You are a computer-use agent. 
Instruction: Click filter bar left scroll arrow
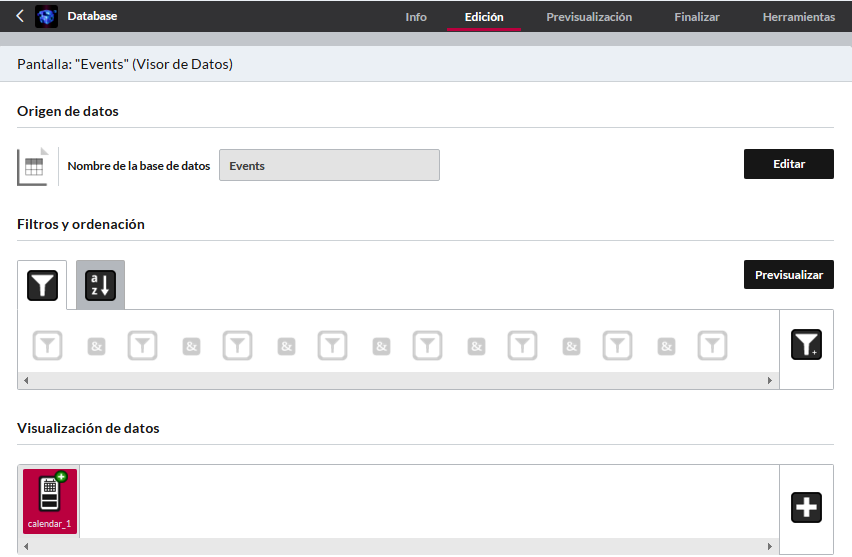click(x=26, y=380)
